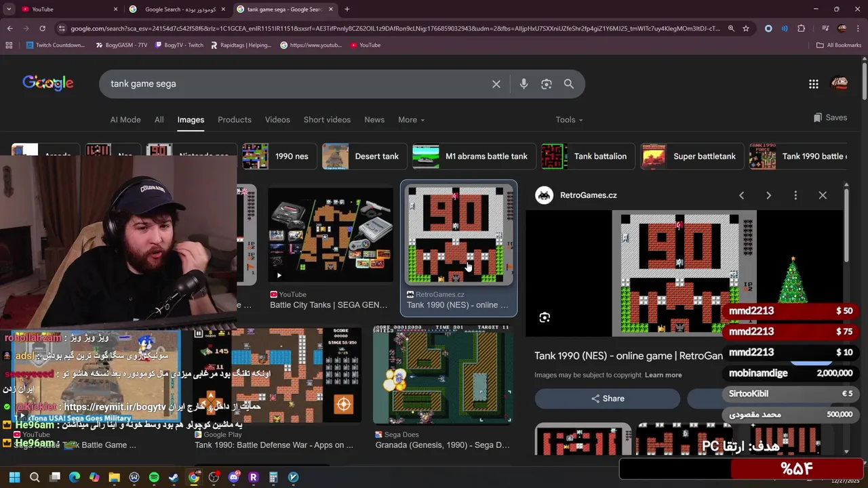Expand the More search filters dropdown
Viewport: 868px width, 488px height.
[x=411, y=120]
